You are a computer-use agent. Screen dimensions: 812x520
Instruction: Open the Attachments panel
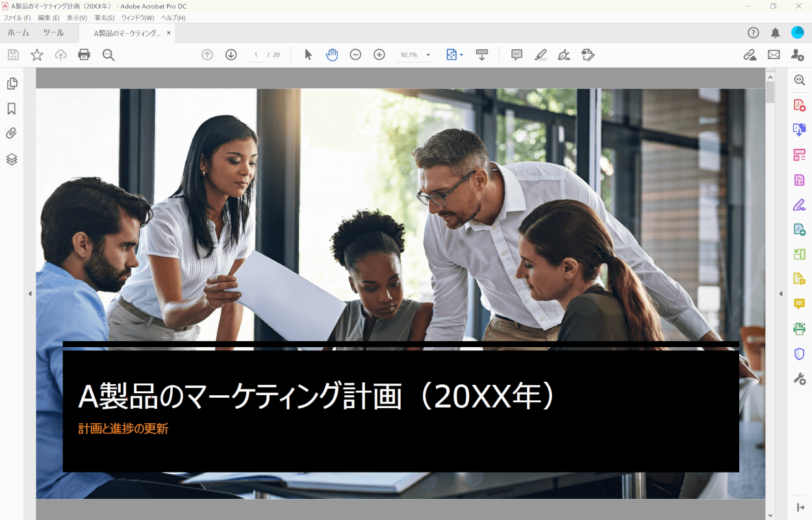(11, 134)
